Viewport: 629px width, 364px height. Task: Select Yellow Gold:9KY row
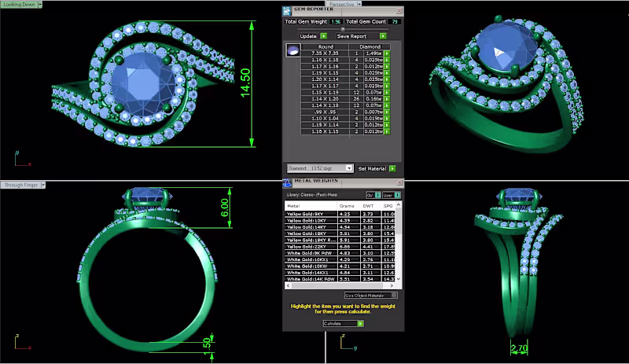(340, 214)
